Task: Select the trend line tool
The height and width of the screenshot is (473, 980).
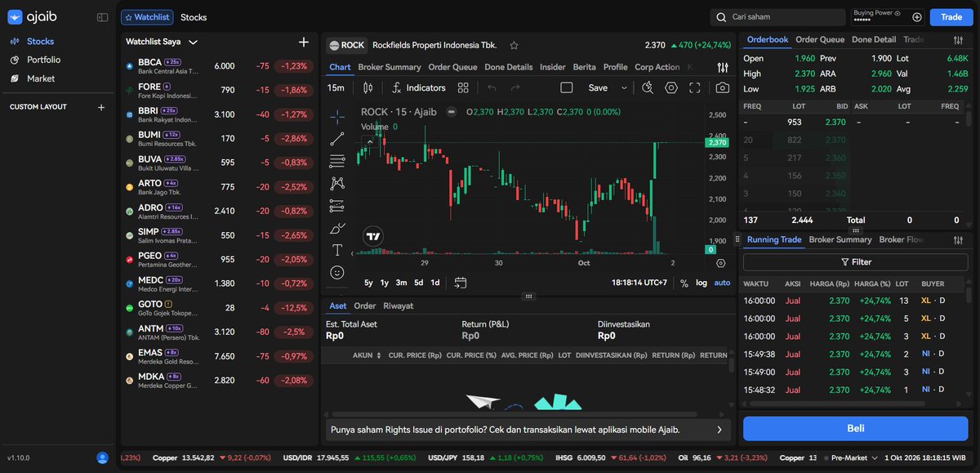Action: pos(337,139)
